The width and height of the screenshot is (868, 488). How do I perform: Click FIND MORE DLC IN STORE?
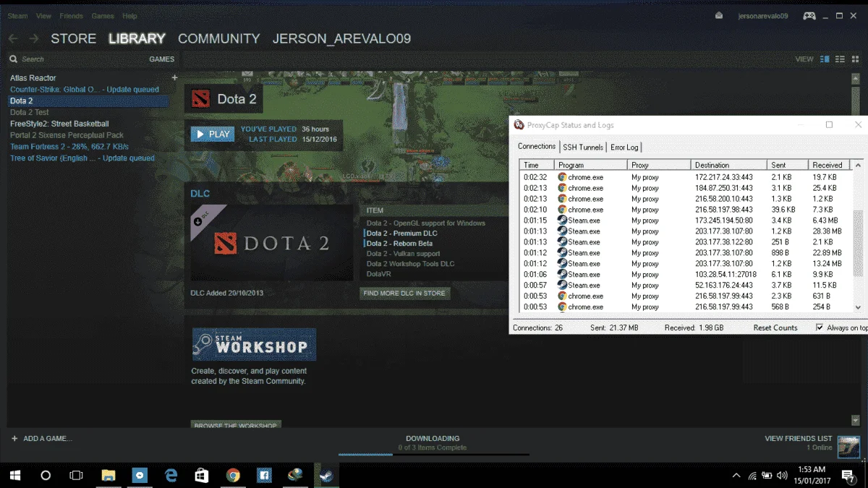pos(404,293)
